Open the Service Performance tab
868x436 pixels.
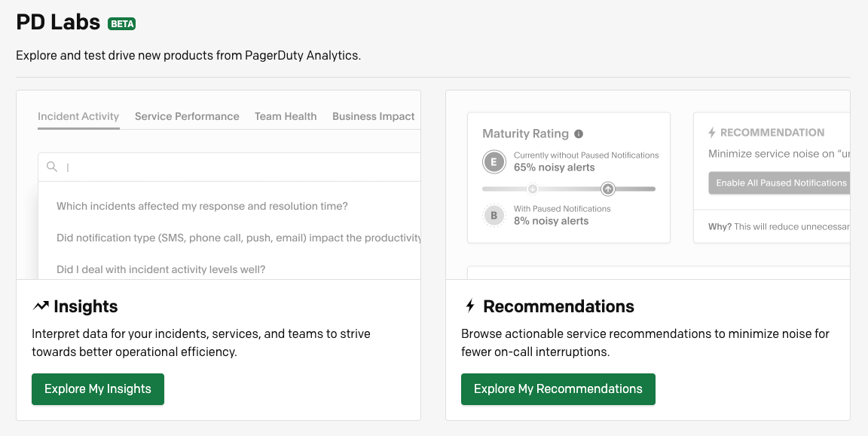coord(187,116)
